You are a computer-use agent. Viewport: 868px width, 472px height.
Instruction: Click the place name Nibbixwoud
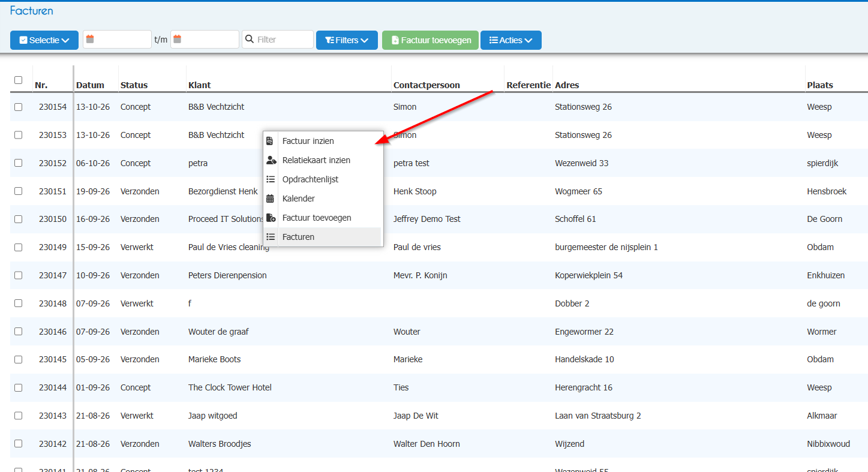point(828,444)
